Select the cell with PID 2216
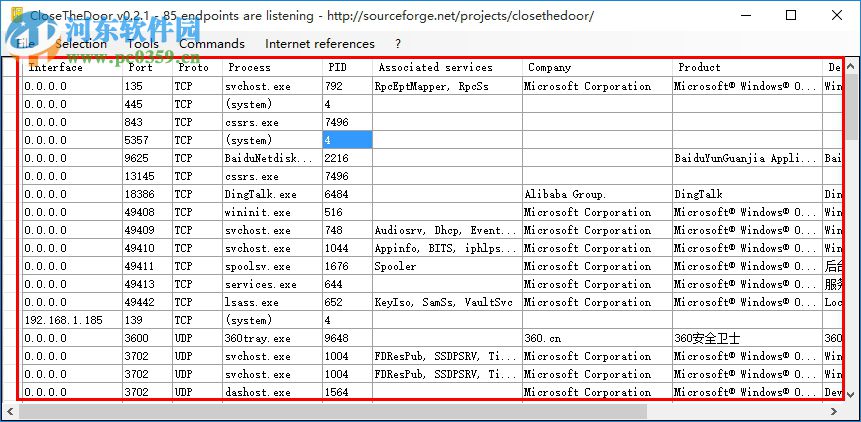Image resolution: width=861 pixels, height=422 pixels. tap(347, 158)
